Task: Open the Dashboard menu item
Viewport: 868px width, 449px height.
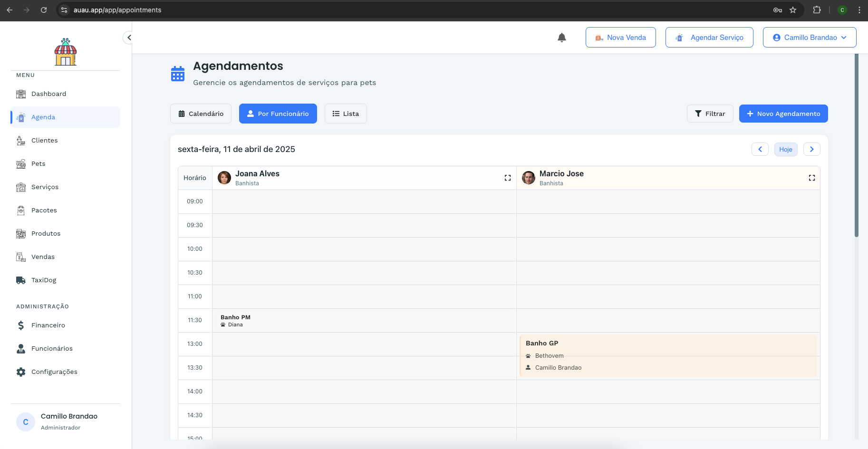Action: coord(65,94)
